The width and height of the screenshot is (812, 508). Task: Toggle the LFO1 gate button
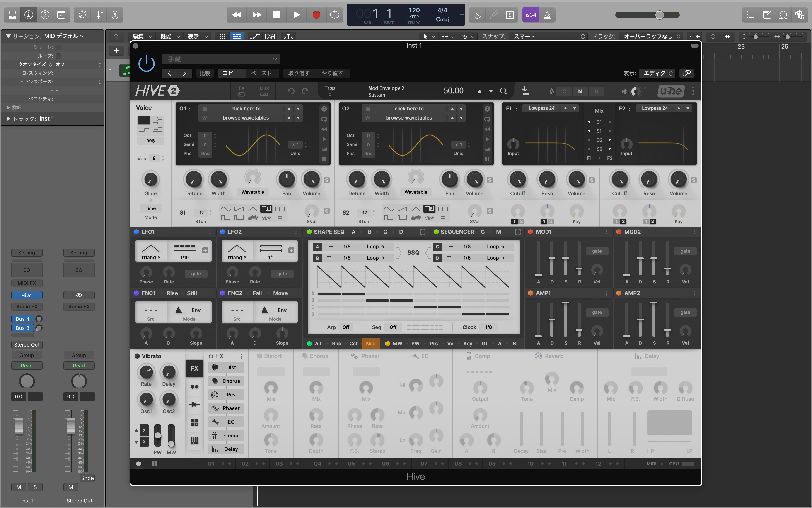pyautogui.click(x=196, y=274)
